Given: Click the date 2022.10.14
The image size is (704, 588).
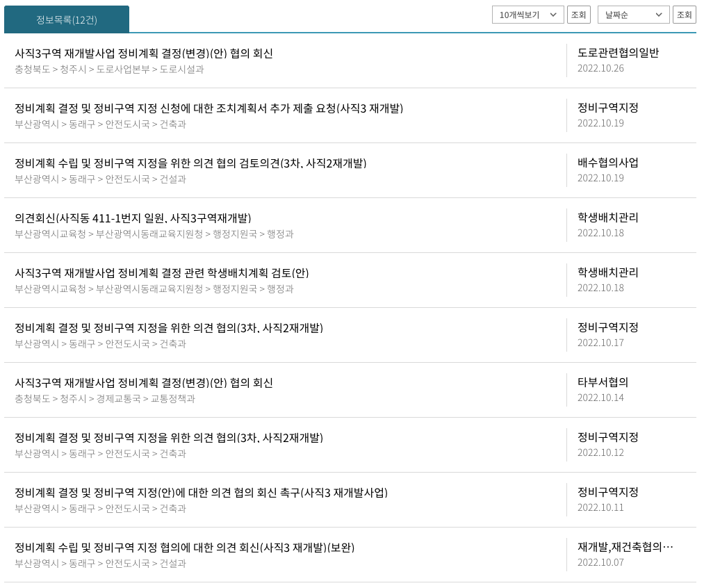Looking at the screenshot, I should [x=600, y=398].
